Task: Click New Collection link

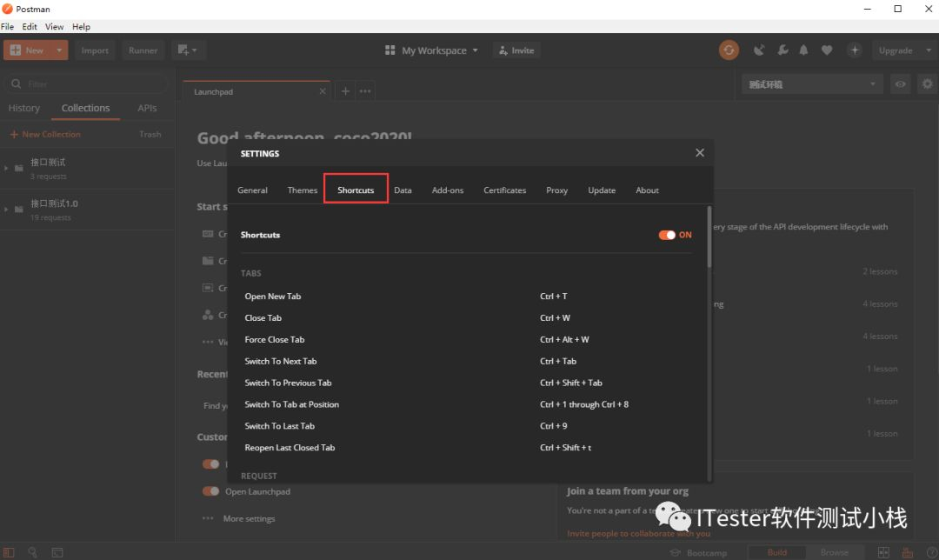Action: pos(45,134)
